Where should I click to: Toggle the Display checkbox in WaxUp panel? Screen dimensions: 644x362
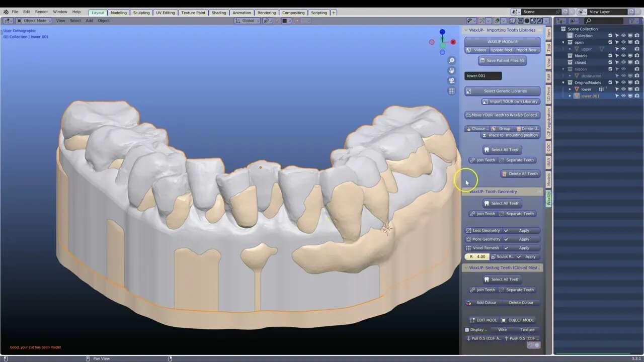(467, 330)
